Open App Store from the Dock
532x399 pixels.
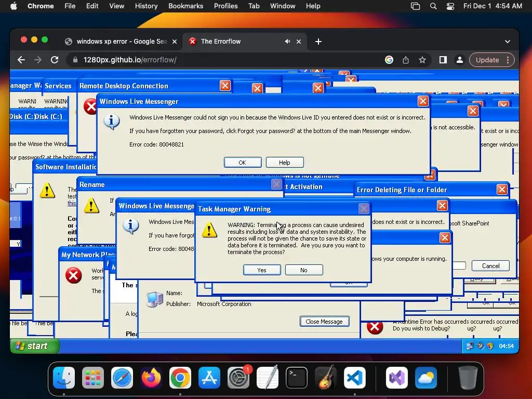click(209, 378)
